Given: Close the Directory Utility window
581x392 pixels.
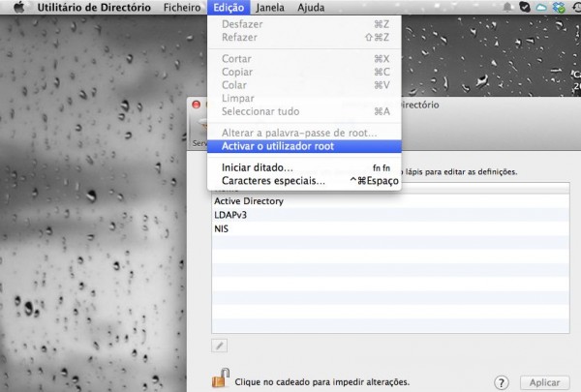Looking at the screenshot, I should coord(196,105).
